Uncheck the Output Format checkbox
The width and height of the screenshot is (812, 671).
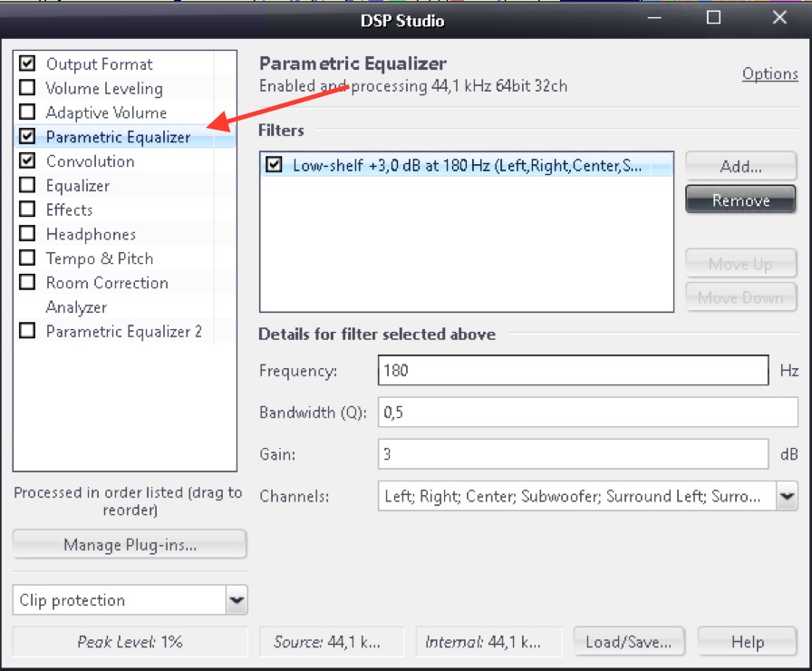click(x=27, y=63)
